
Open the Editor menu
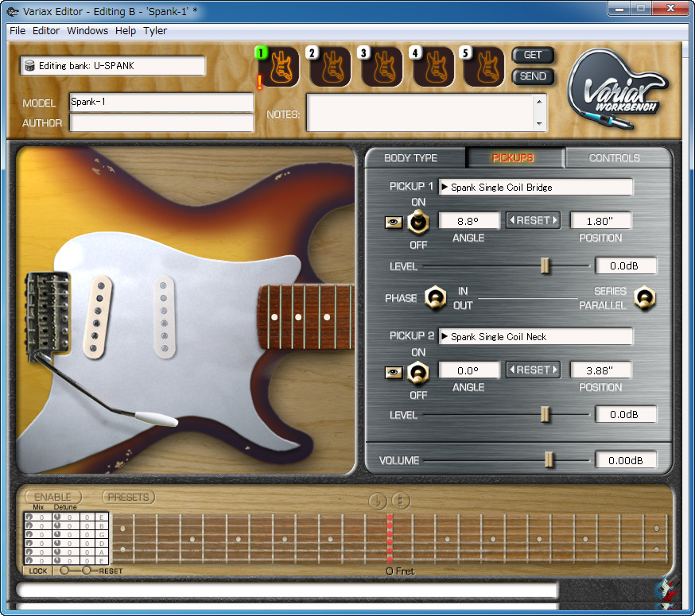tap(46, 30)
